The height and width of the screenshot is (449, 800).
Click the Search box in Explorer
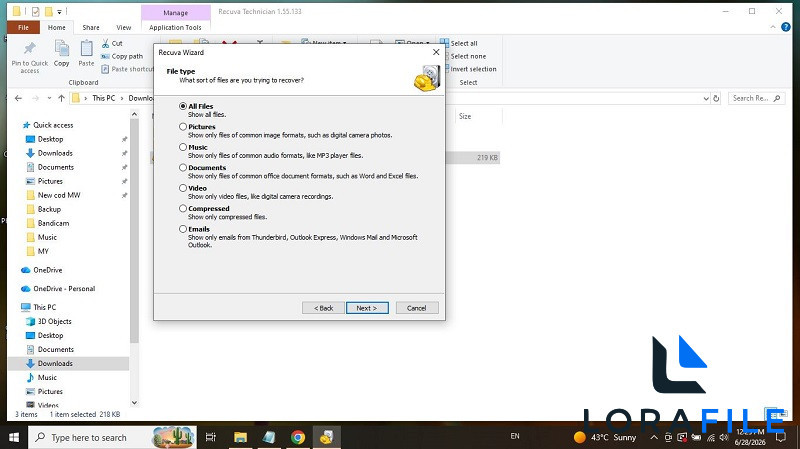[756, 98]
